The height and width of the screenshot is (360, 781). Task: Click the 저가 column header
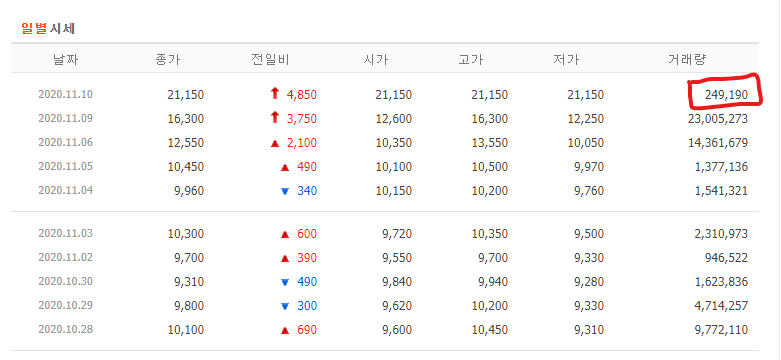(x=566, y=60)
